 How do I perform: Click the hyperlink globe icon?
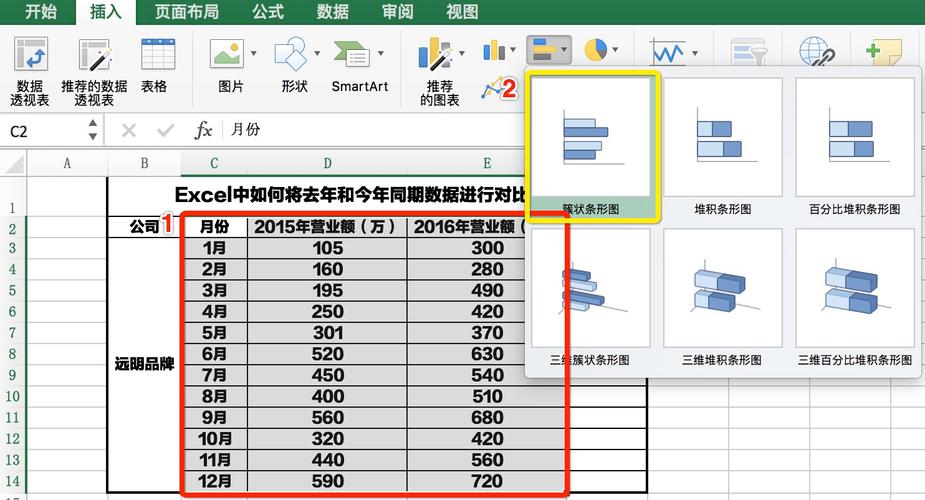(x=817, y=52)
